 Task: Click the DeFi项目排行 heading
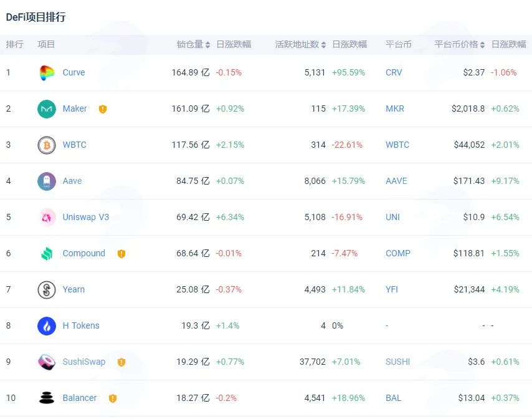point(36,17)
